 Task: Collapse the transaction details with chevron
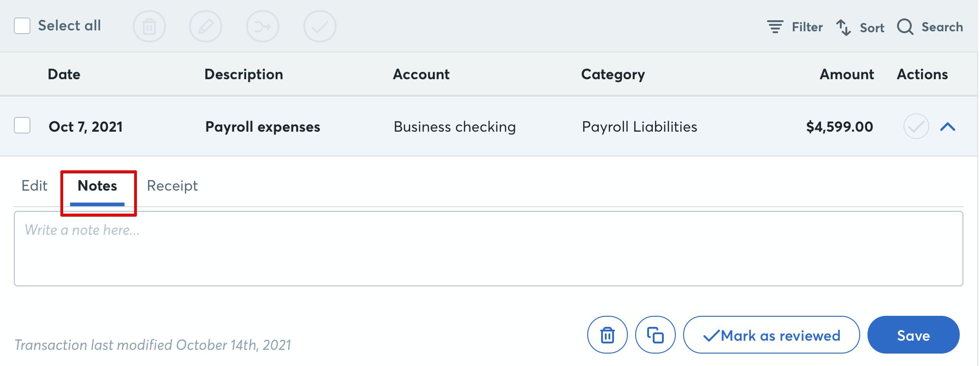click(x=948, y=126)
